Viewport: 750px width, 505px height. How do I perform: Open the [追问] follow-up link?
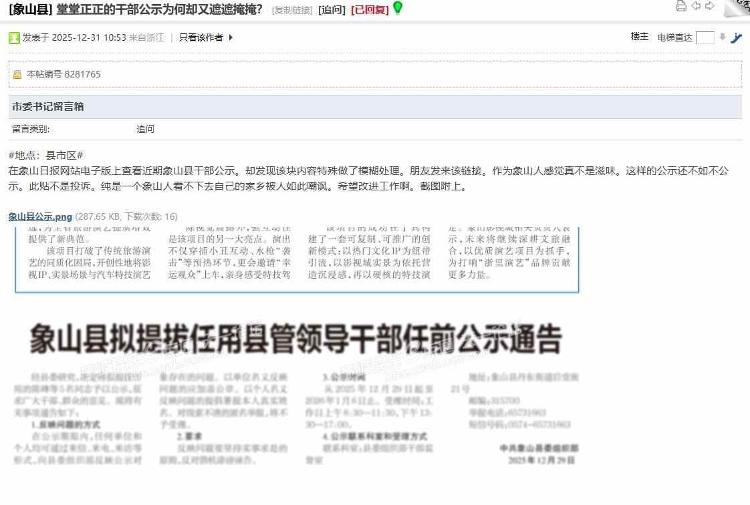[x=332, y=9]
